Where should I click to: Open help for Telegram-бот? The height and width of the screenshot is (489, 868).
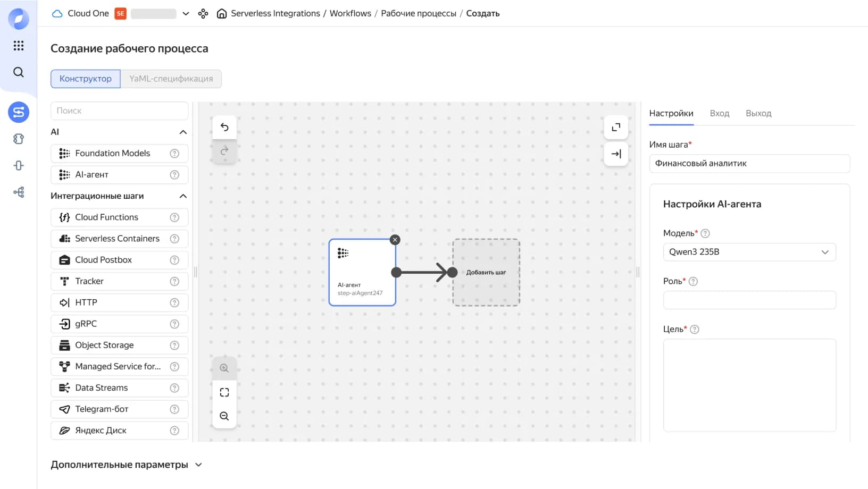[174, 409]
